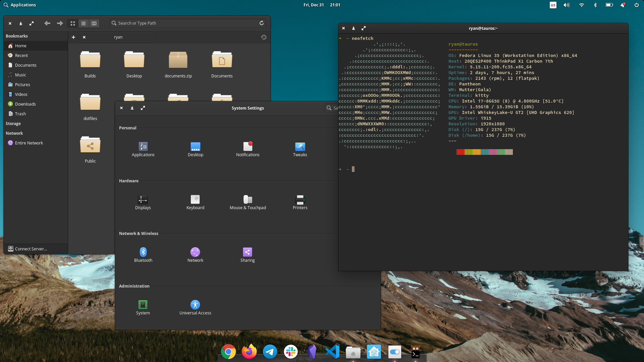This screenshot has width=644, height=362.
Task: Click the Search or Type Path field
Action: pyautogui.click(x=184, y=23)
